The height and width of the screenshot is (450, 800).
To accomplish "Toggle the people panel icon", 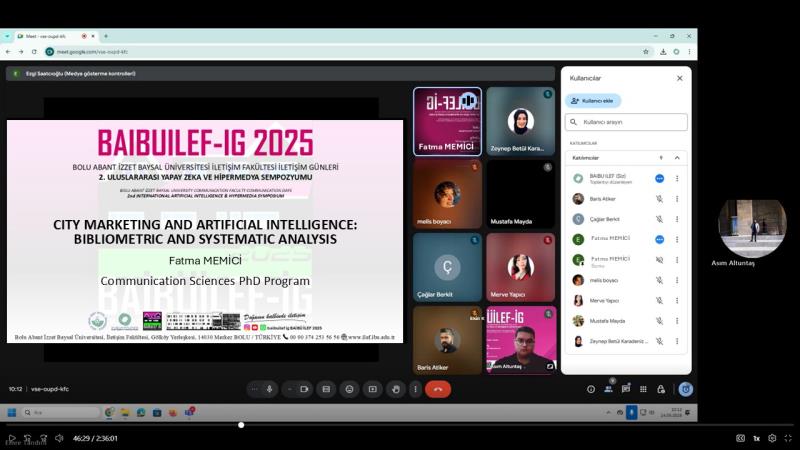I will click(608, 389).
